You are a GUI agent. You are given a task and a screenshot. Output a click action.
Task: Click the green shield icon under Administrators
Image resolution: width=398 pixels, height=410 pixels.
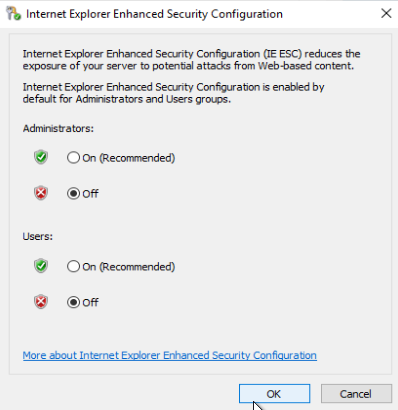coord(41,157)
